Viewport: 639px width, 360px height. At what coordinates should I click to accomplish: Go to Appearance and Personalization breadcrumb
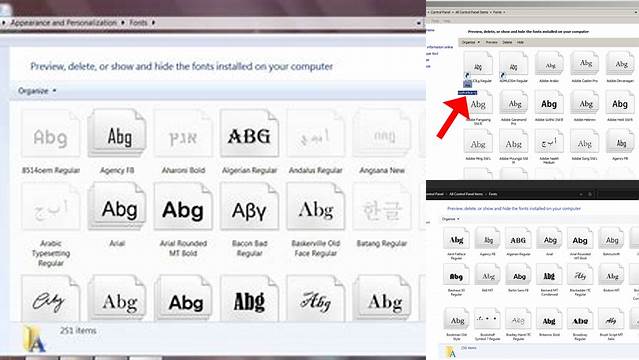(64, 22)
